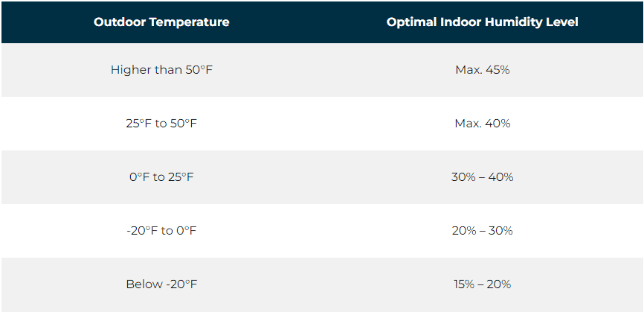This screenshot has width=644, height=315.
Task: Select the 'Below -20°F' temperature cell
Action: point(161,284)
